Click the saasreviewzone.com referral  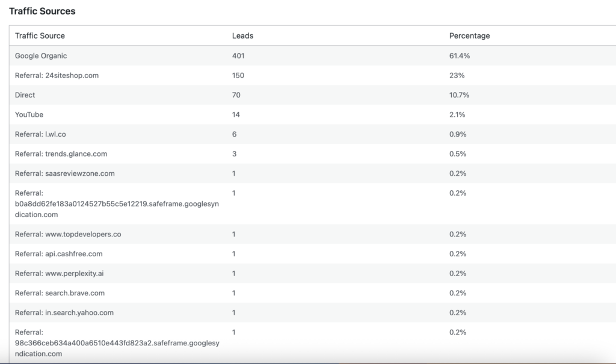point(64,174)
